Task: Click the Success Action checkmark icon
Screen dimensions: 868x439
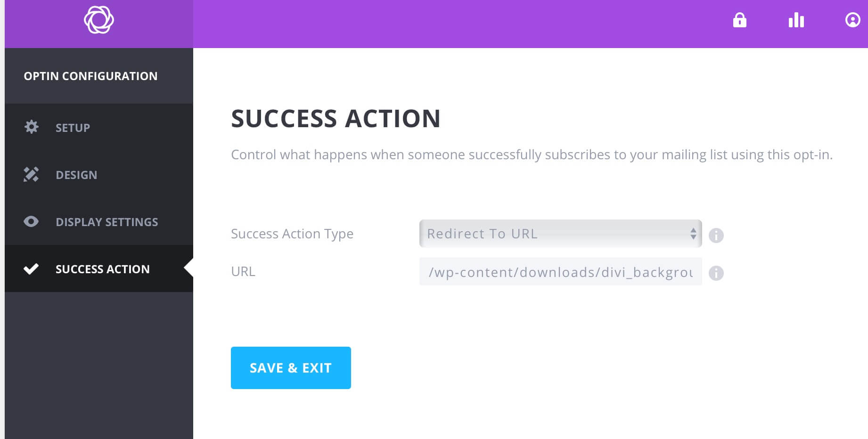Action: (31, 269)
